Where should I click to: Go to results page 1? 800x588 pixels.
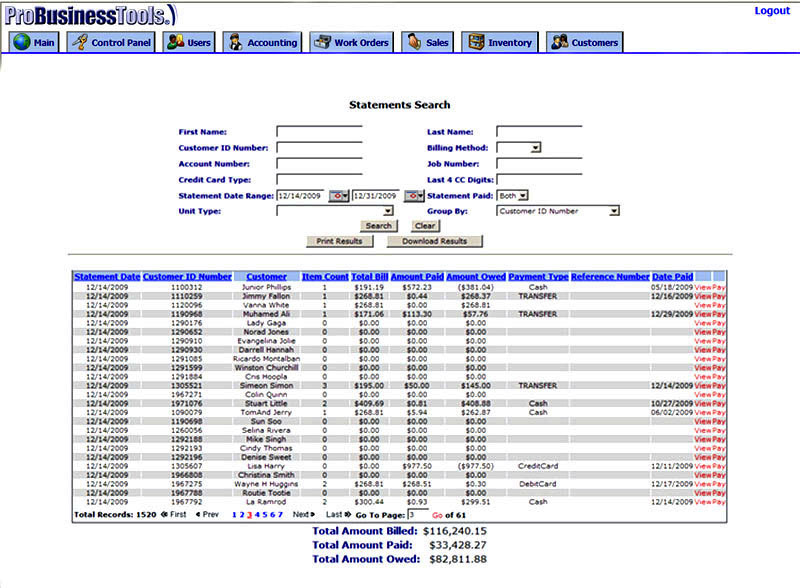[234, 514]
